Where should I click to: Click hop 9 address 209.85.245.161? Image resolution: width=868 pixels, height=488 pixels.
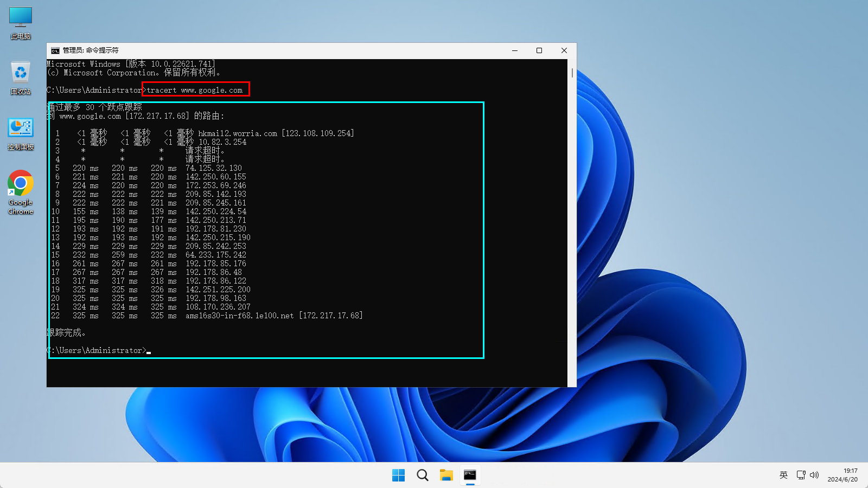pos(216,203)
